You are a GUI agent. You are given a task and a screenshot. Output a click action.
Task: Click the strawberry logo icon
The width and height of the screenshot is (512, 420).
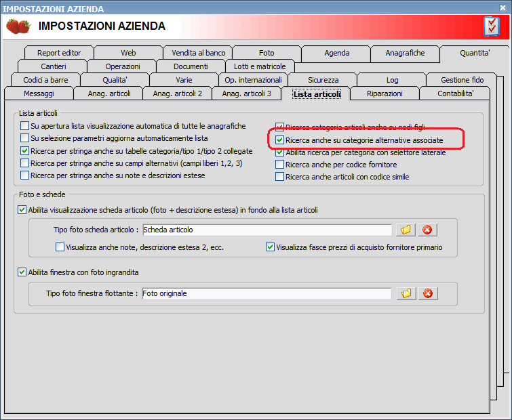18,26
